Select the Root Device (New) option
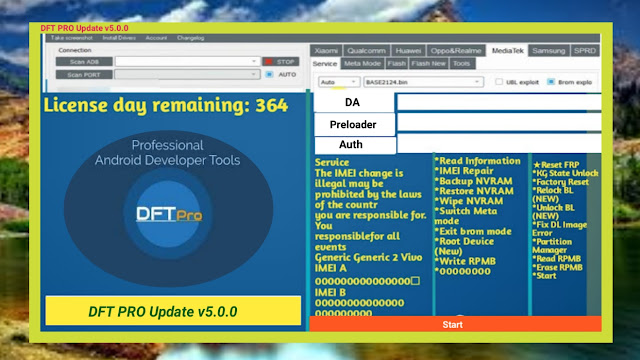This screenshot has width=640, height=360. [x=464, y=246]
